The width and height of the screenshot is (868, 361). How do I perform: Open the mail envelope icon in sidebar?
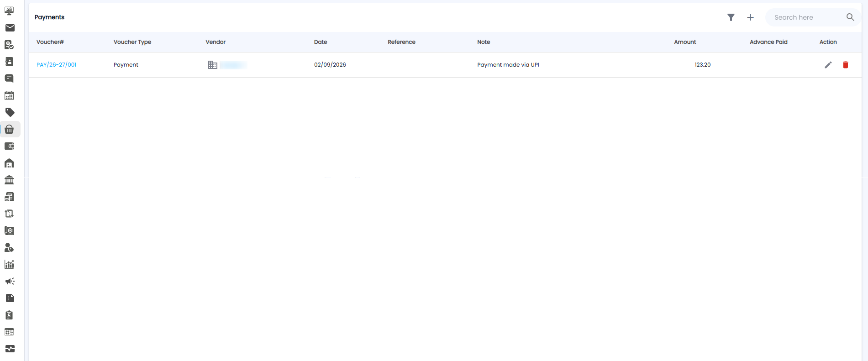pyautogui.click(x=10, y=28)
